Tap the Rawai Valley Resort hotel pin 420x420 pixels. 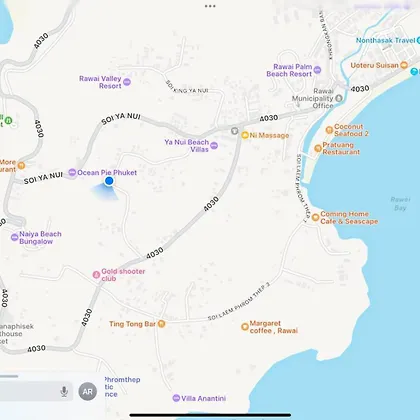[127, 82]
